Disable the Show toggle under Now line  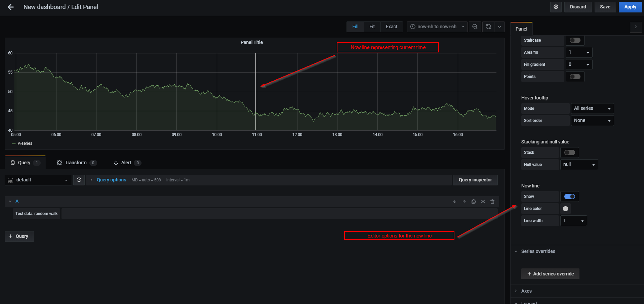pos(569,196)
